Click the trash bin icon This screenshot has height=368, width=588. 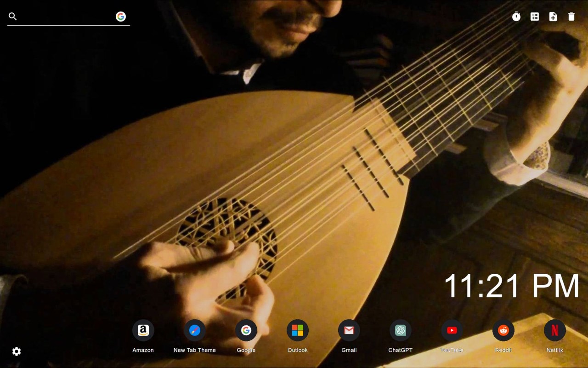(x=571, y=17)
